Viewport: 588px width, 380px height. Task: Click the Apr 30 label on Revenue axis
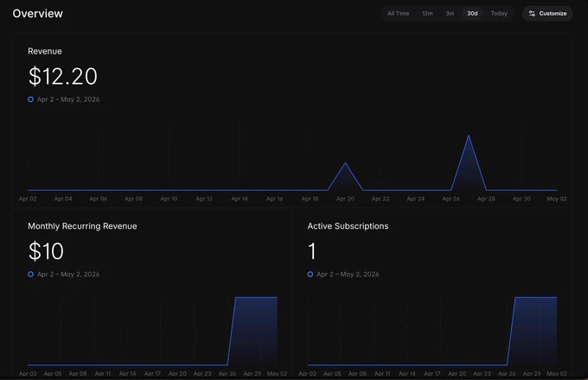point(521,199)
